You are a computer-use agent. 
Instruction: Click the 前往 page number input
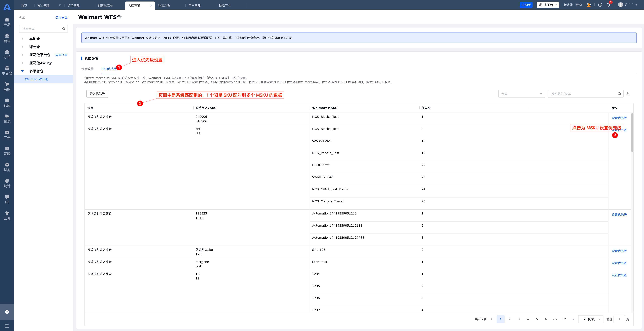(619, 319)
